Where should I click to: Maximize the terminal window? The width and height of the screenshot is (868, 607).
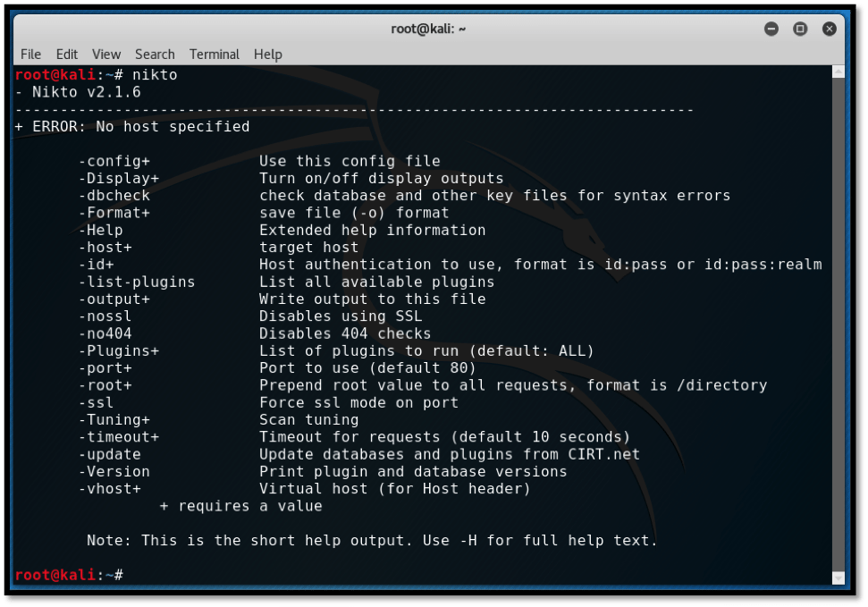800,29
